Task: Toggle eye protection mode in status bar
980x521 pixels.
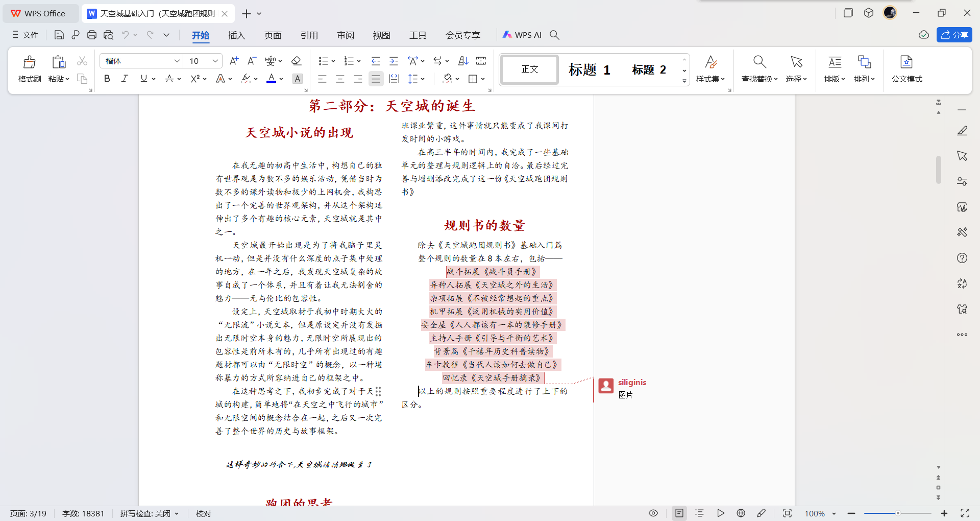Action: click(x=653, y=513)
